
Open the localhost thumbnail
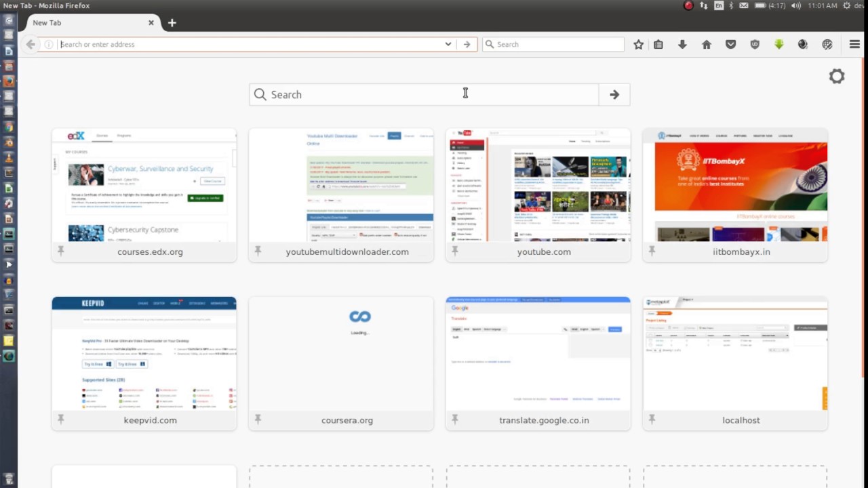[x=735, y=354]
